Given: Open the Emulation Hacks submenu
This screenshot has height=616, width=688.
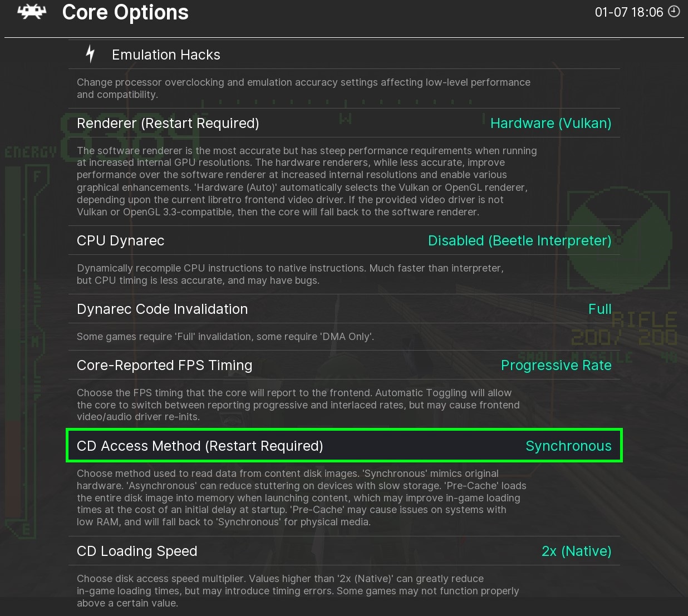Looking at the screenshot, I should click(x=166, y=55).
